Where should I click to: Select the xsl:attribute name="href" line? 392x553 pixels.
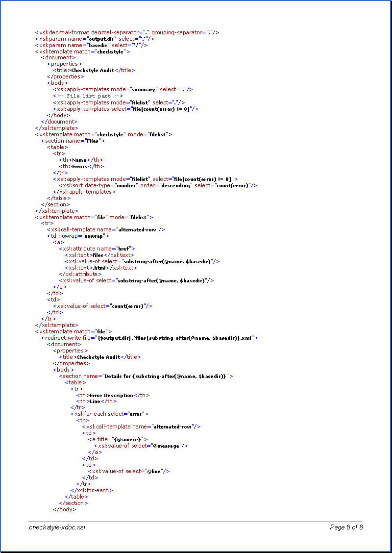tap(97, 249)
